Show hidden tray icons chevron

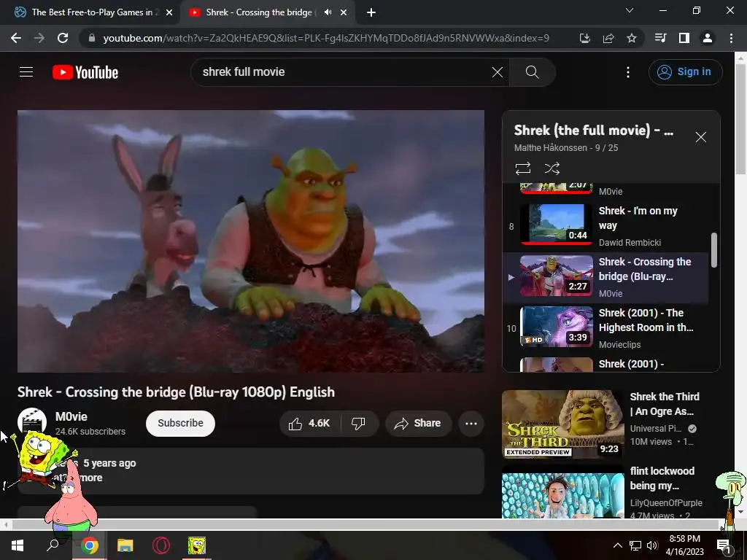point(617,545)
